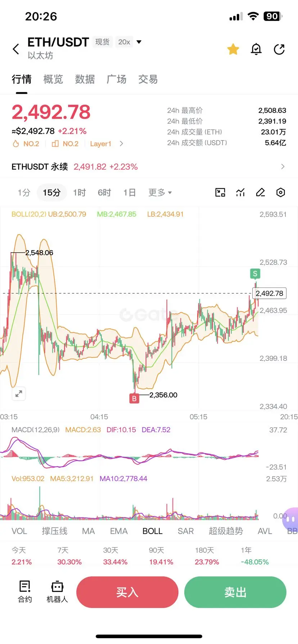
Task: Toggle the SAR indicator
Action: point(186,531)
